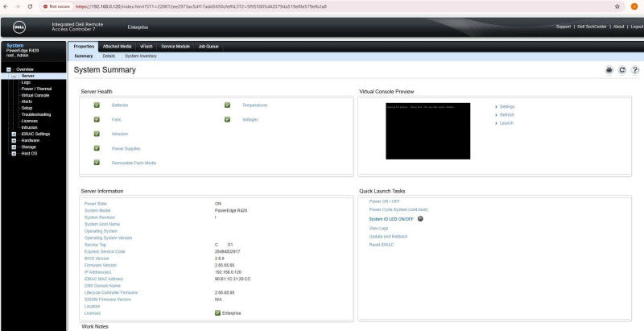Open browser profile avatar
Viewport: 644px width, 331px height.
coord(634,6)
